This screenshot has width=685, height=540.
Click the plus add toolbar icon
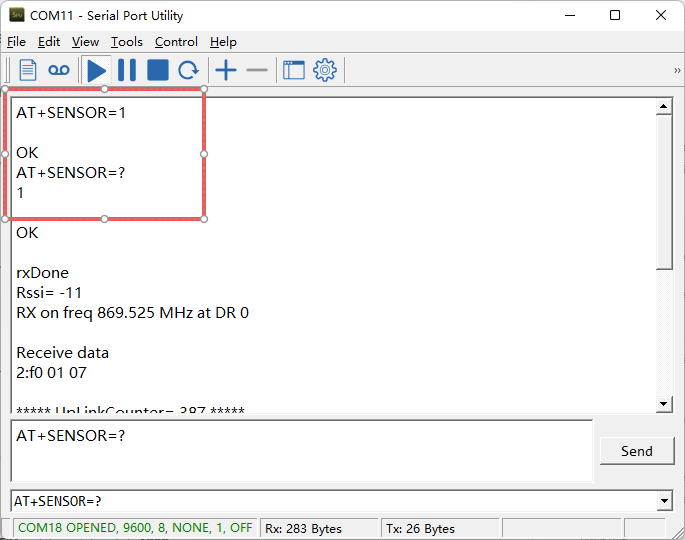coord(226,70)
